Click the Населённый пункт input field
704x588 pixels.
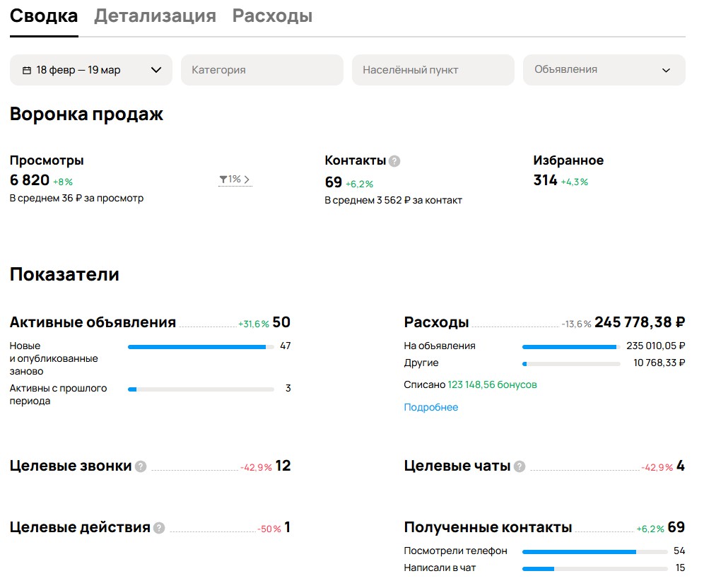[x=433, y=70]
